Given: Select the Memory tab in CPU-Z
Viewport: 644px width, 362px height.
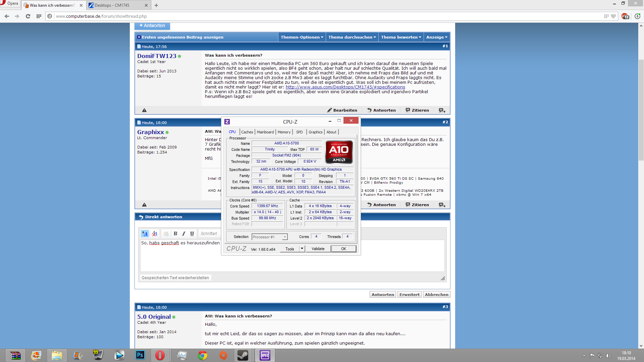Looking at the screenshot, I should (x=284, y=132).
